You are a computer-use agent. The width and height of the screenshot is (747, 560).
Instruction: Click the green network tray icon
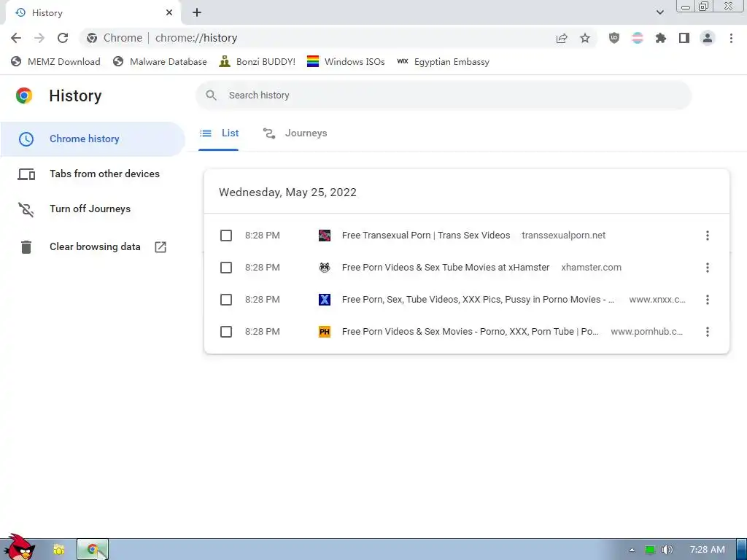(650, 550)
